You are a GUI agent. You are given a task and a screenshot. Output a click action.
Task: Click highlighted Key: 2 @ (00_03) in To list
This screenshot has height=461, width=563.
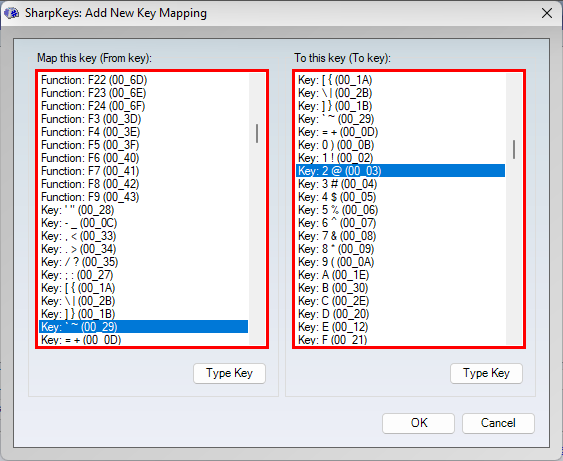[x=400, y=171]
